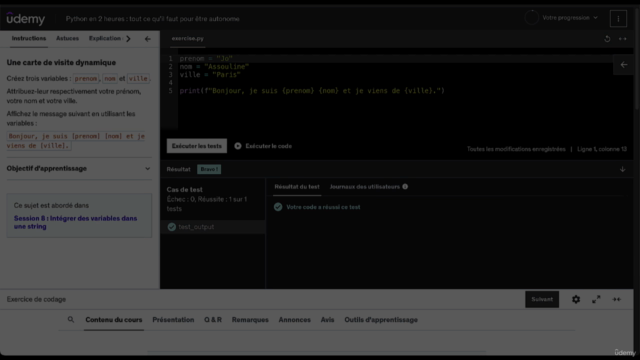Click Exercice de codage label
640x360 pixels.
click(x=36, y=299)
